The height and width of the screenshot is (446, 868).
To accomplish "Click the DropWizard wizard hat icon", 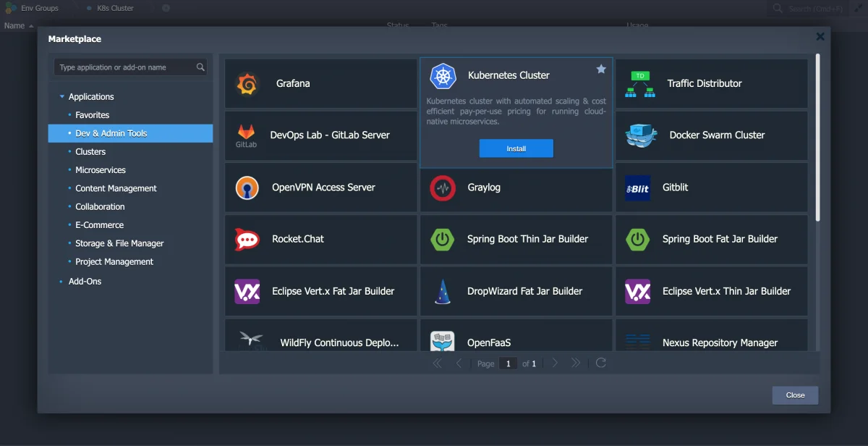I will pos(442,292).
